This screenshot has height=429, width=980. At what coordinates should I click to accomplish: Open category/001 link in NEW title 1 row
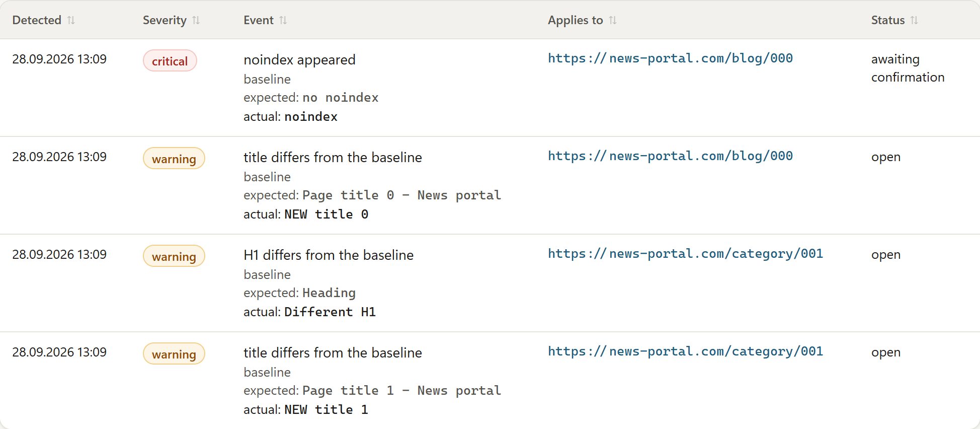click(685, 351)
